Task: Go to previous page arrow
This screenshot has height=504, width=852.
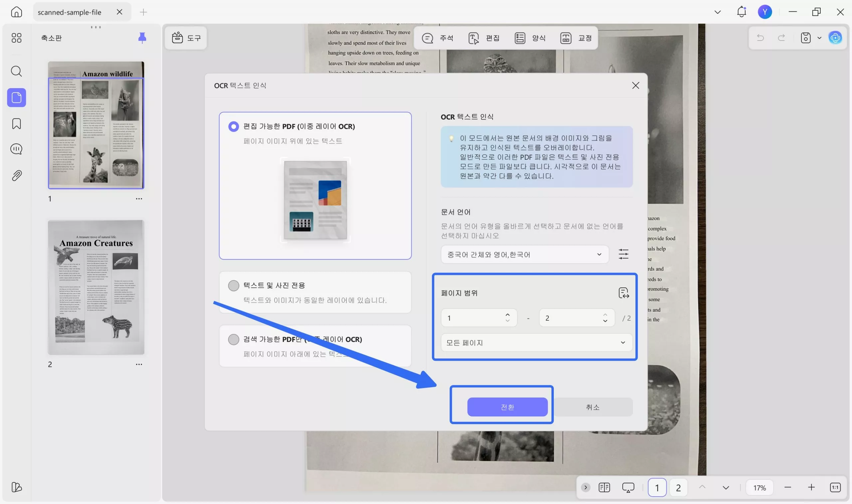Action: click(x=702, y=488)
